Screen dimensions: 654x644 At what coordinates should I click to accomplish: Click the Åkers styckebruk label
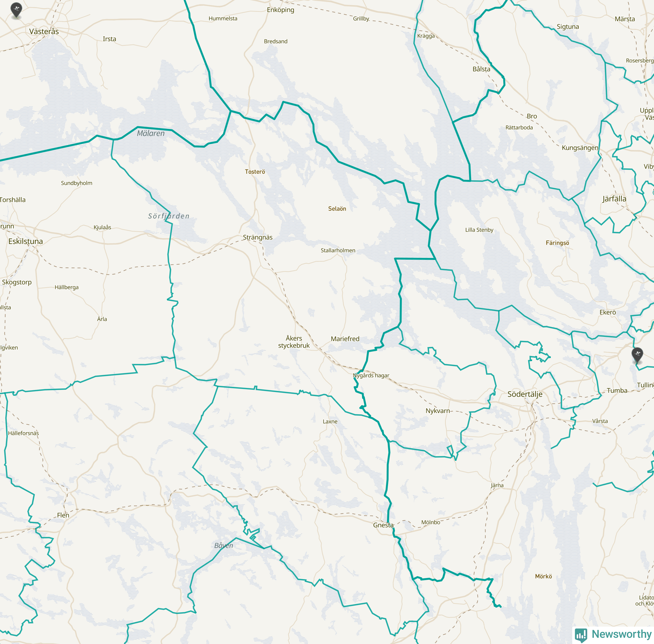294,342
